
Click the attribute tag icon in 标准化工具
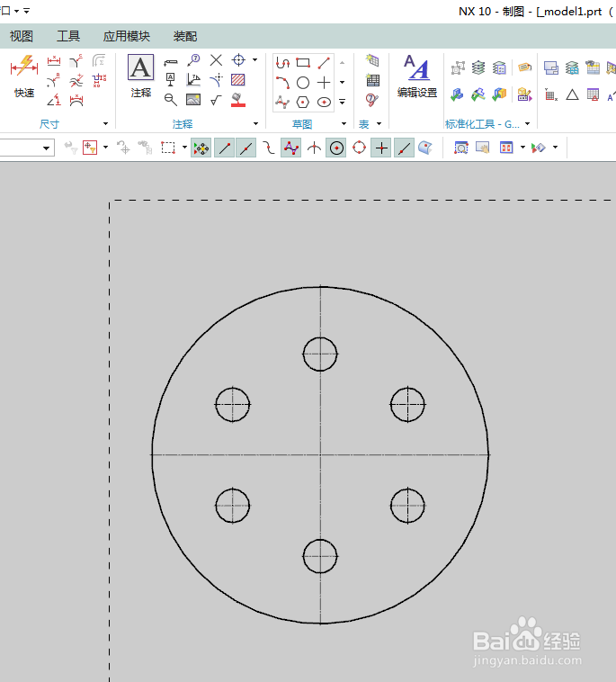(524, 67)
